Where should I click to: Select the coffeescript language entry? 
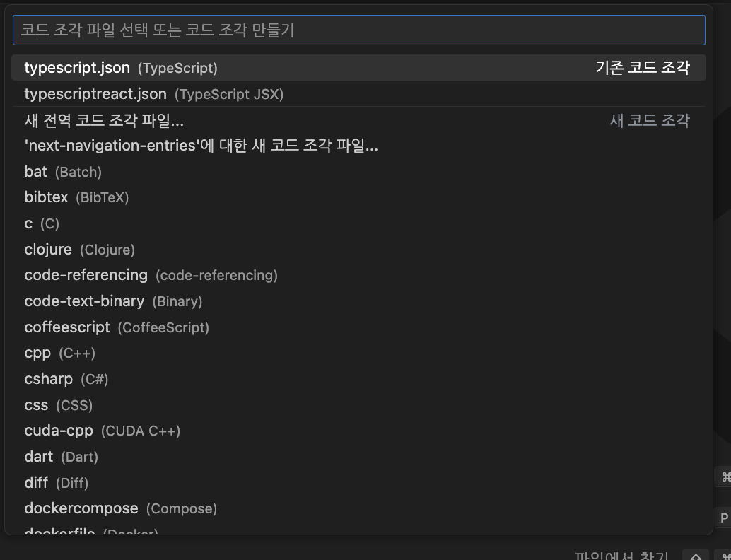(x=358, y=327)
